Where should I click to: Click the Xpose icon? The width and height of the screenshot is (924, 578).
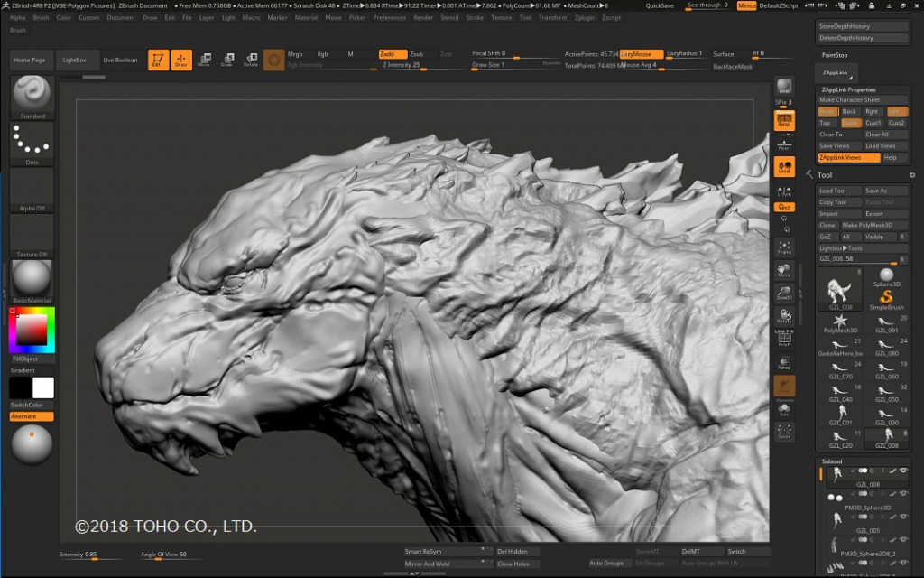click(784, 432)
